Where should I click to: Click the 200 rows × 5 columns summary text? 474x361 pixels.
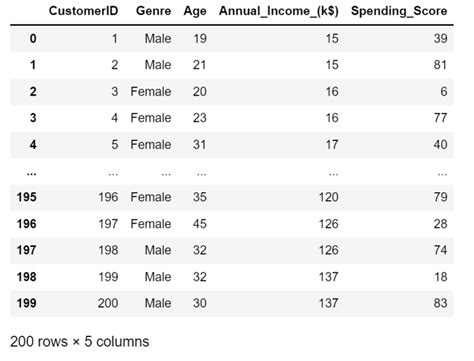coord(80,342)
